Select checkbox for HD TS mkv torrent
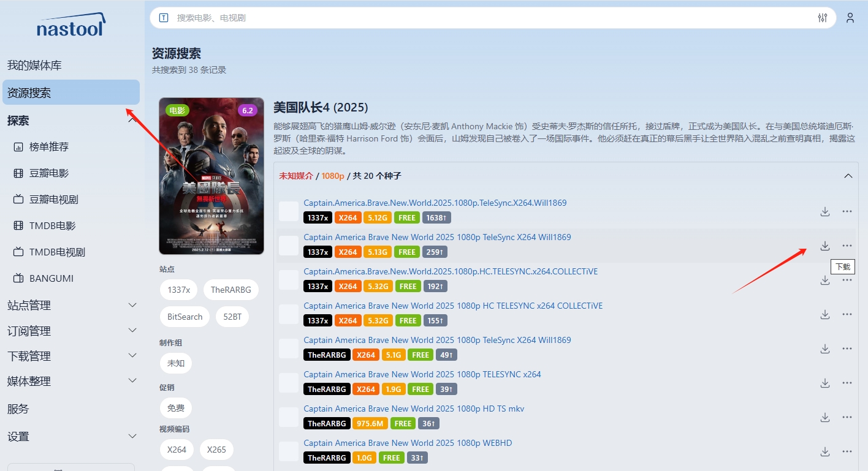Viewport: 868px width, 471px height. (x=288, y=417)
